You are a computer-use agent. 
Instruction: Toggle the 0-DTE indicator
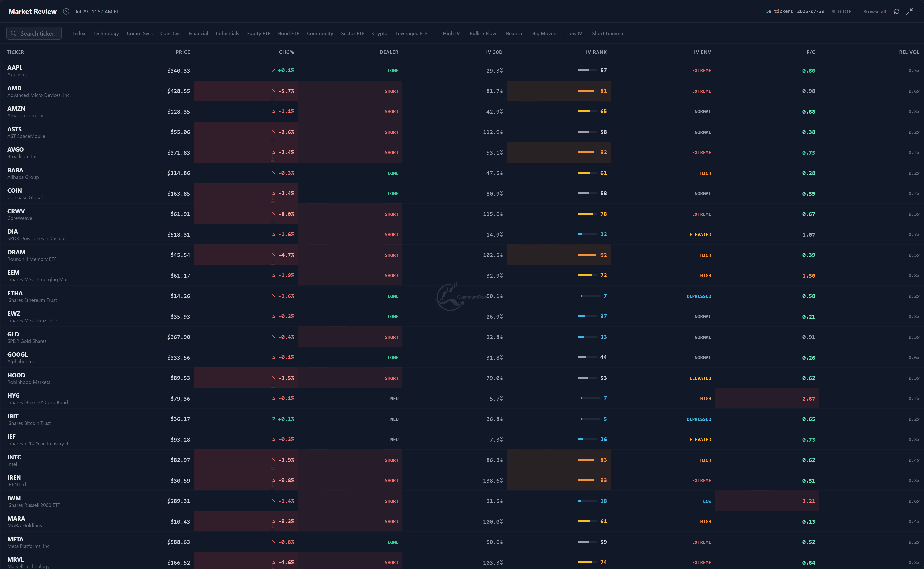click(842, 12)
